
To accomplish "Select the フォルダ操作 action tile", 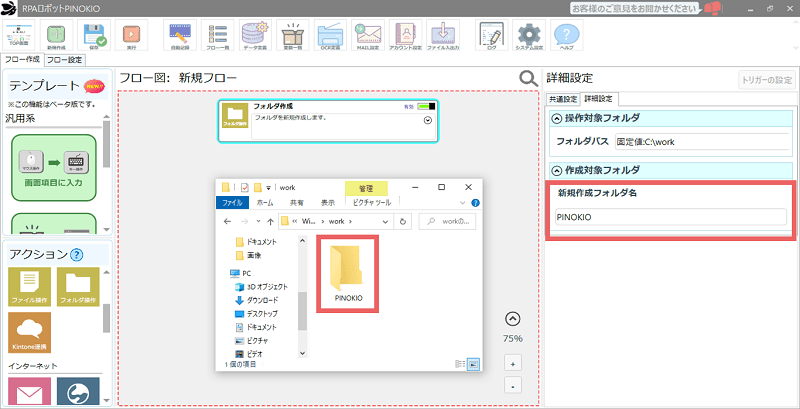I will tap(78, 286).
